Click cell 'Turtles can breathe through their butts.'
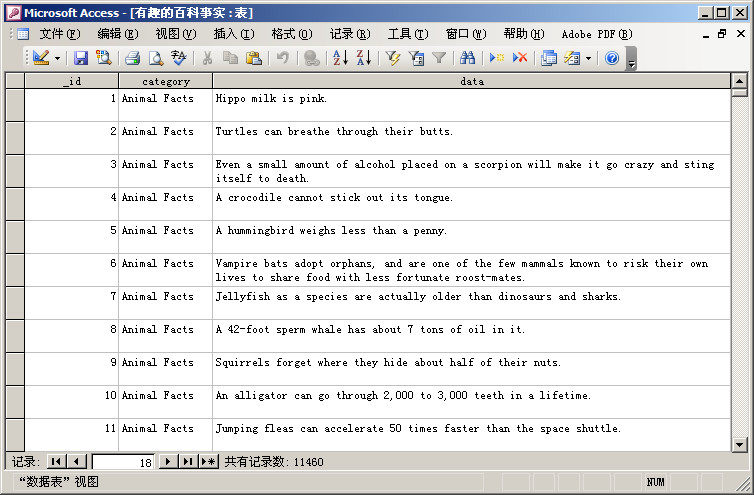This screenshot has height=495, width=754. pyautogui.click(x=471, y=138)
